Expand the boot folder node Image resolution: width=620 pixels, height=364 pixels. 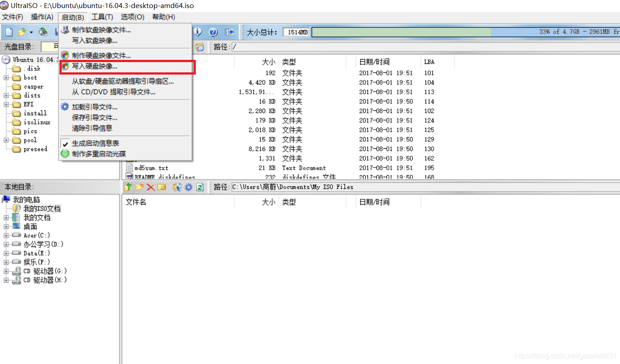6,78
